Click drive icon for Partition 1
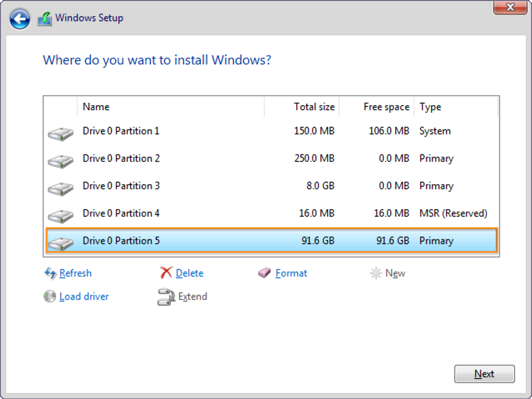The height and width of the screenshot is (399, 532). click(60, 134)
